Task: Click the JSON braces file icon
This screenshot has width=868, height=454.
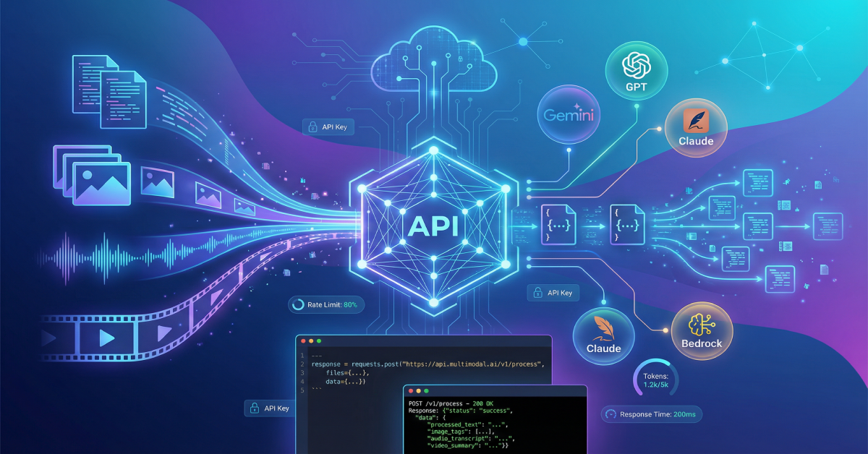Action: click(558, 224)
